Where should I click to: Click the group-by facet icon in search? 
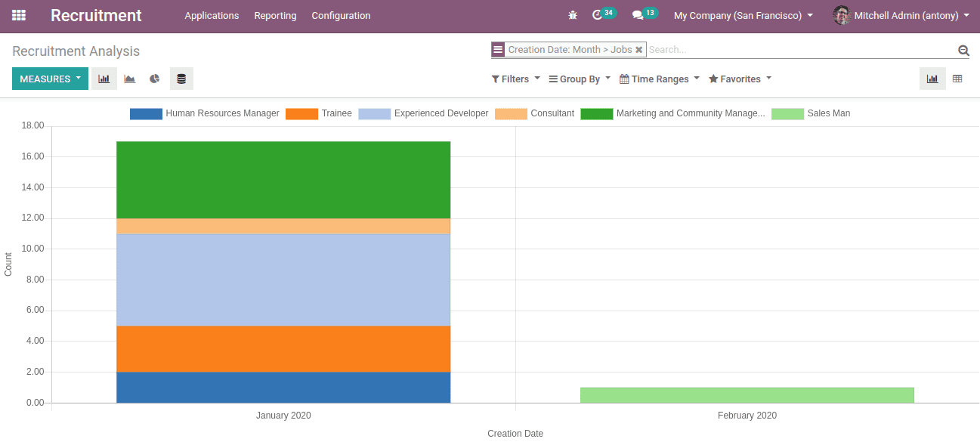click(x=498, y=50)
